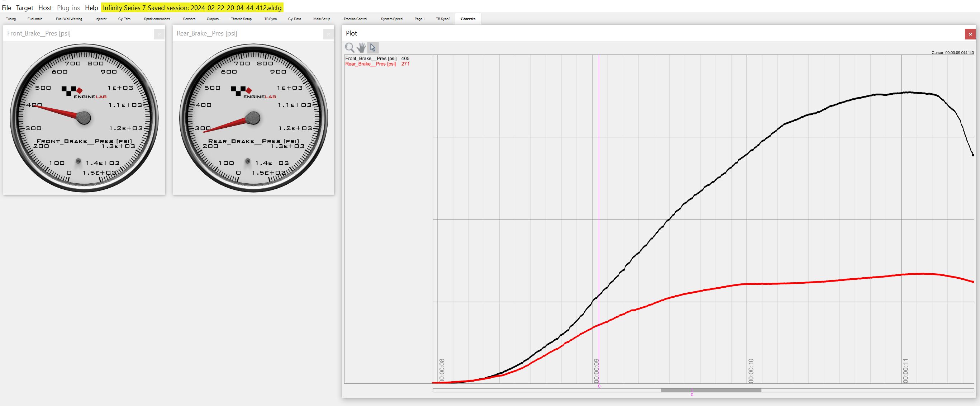Switch to the Fuel-Wall Wetting tab
The height and width of the screenshot is (406, 980).
[x=69, y=19]
